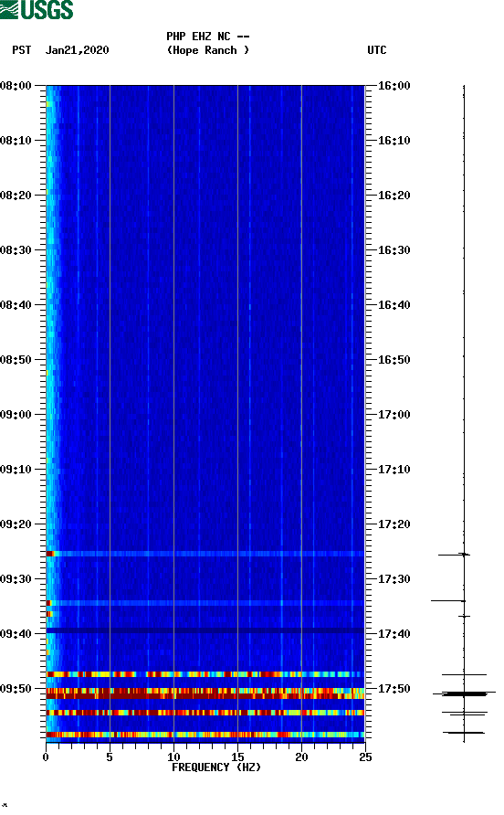Click the USGS logo
Image resolution: width=504 pixels, height=815 pixels.
click(37, 9)
